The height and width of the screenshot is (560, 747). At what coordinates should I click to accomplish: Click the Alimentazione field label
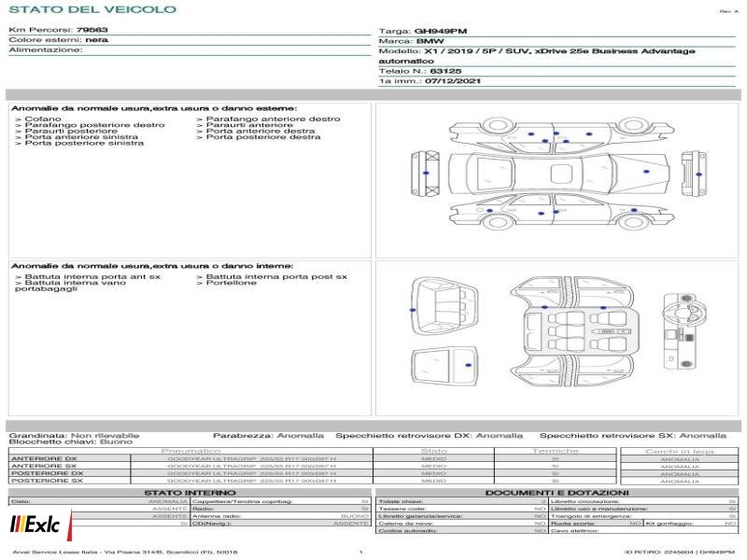(45, 49)
